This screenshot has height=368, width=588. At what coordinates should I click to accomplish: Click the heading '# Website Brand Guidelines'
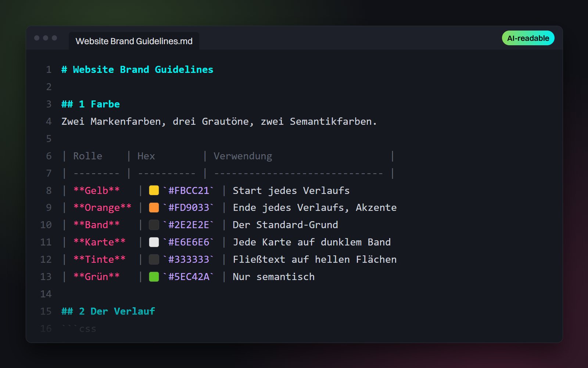coord(137,70)
